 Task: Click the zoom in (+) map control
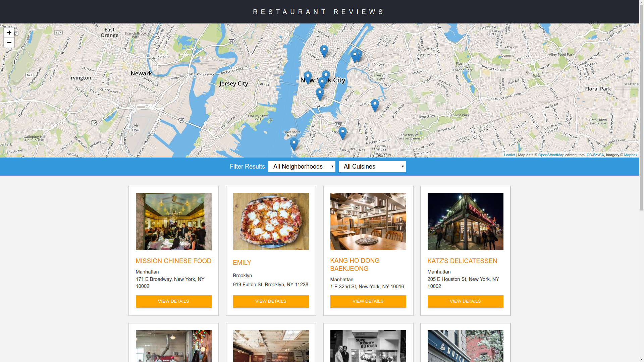(9, 33)
